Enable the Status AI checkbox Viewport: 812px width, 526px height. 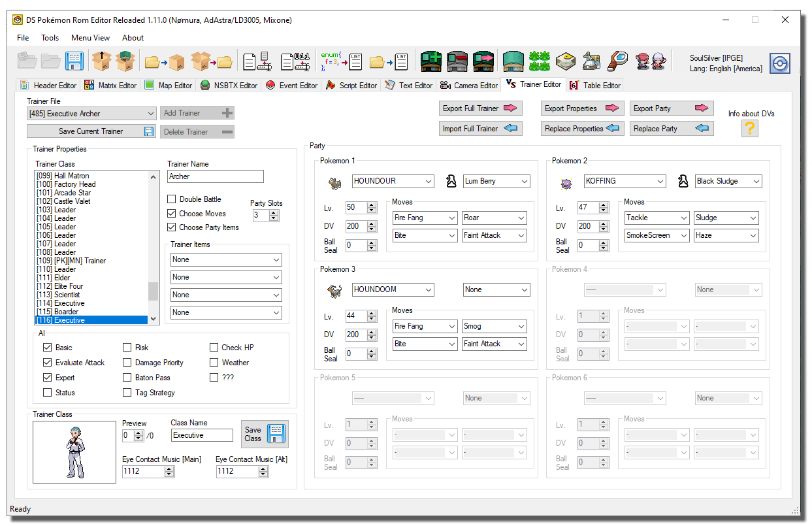click(47, 393)
